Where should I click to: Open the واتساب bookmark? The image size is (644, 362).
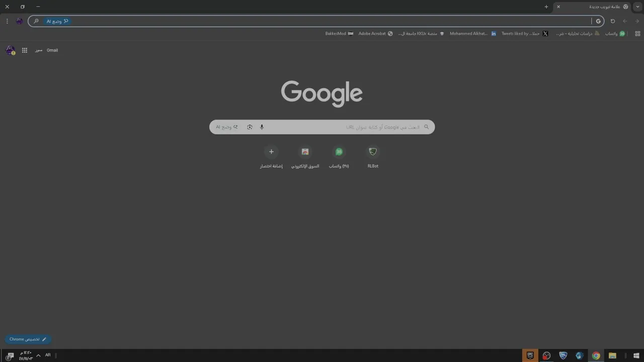pyautogui.click(x=615, y=34)
